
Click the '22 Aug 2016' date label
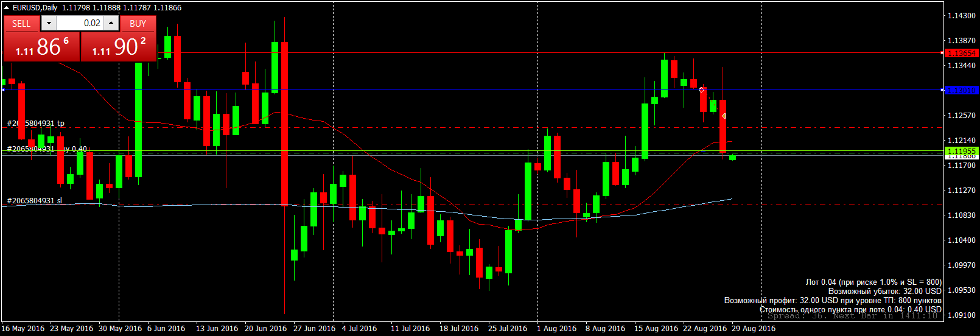coord(705,329)
